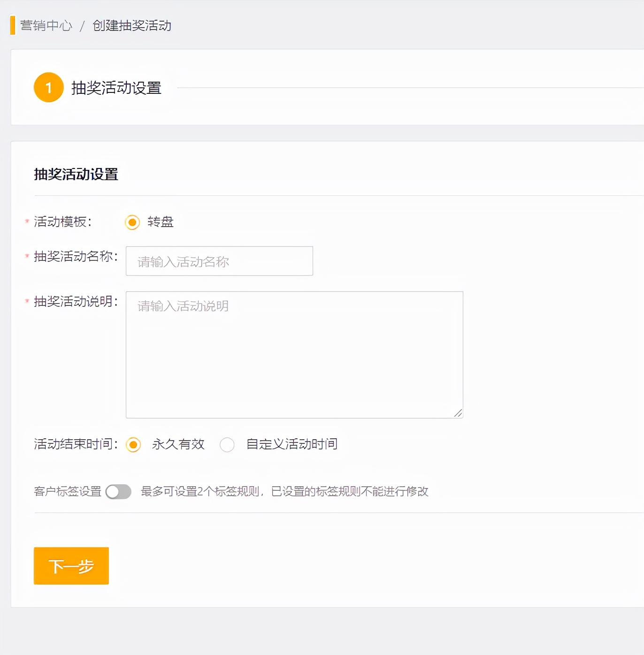Click the 下一步 button
Viewport: 644px width, 655px height.
click(71, 566)
